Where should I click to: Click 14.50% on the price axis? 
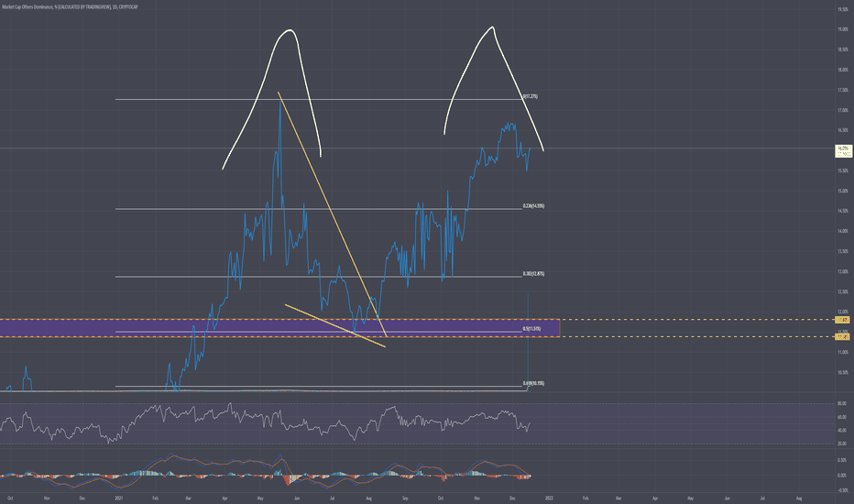coord(843,211)
